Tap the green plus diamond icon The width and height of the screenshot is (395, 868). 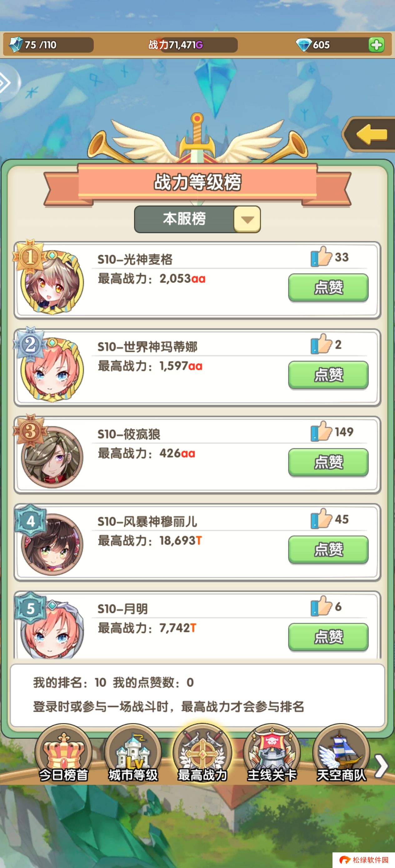pos(376,45)
